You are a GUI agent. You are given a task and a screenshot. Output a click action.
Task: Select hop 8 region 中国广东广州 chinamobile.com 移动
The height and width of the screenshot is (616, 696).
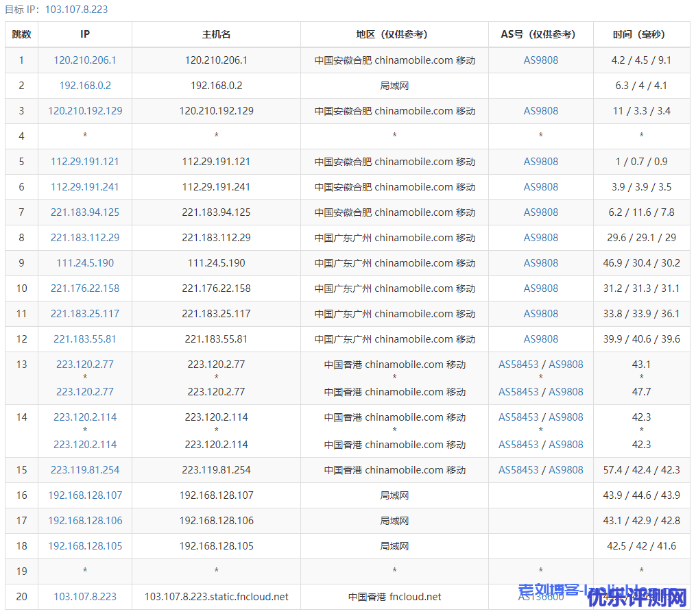(394, 238)
